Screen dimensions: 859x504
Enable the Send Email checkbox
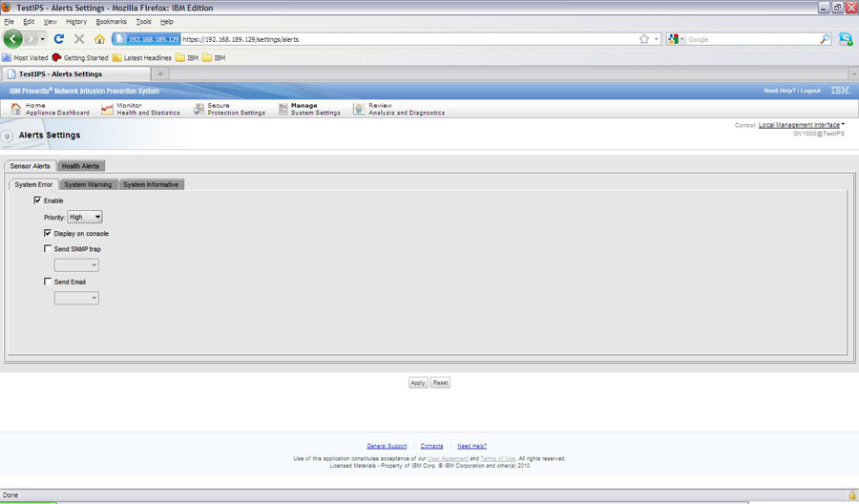tap(48, 282)
